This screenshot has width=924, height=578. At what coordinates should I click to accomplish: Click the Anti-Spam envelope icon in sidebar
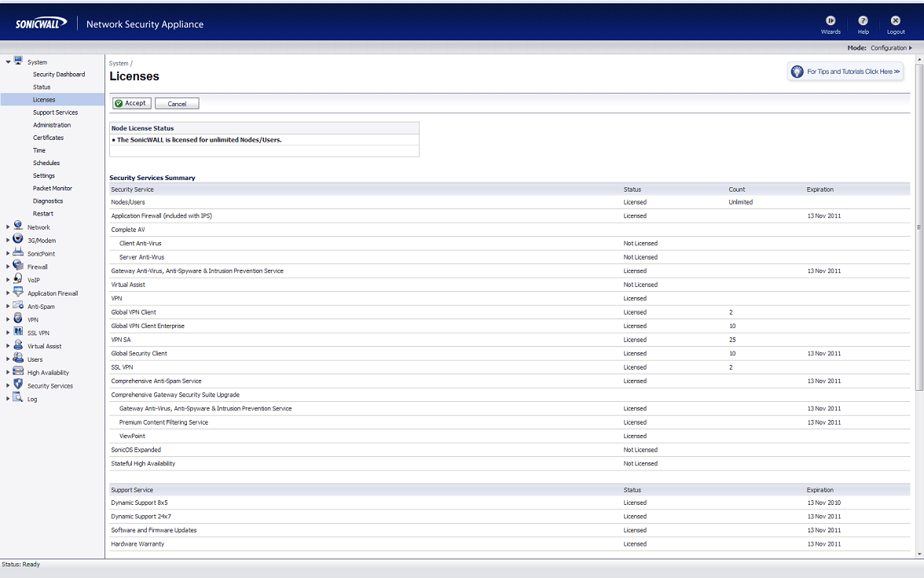click(18, 305)
